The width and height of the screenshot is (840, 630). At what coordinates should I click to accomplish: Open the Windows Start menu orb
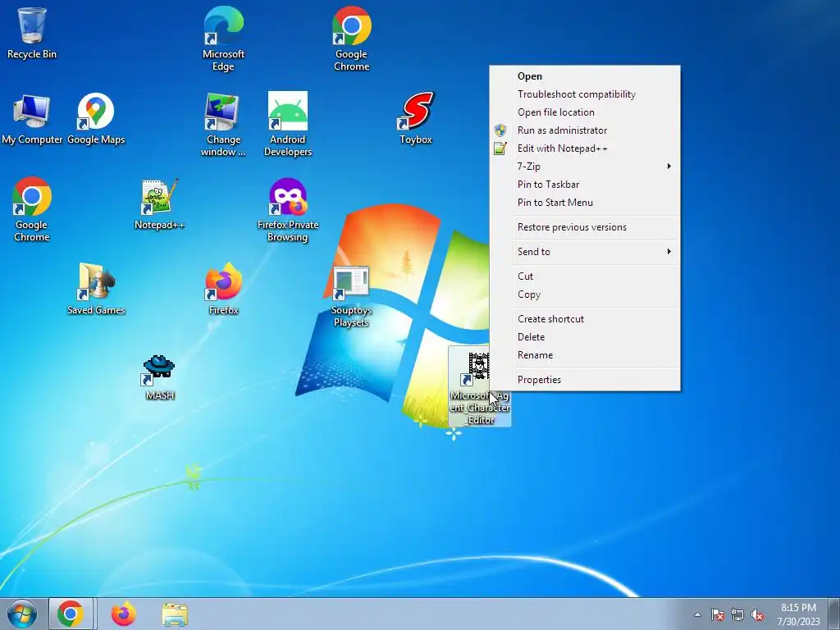click(x=22, y=614)
